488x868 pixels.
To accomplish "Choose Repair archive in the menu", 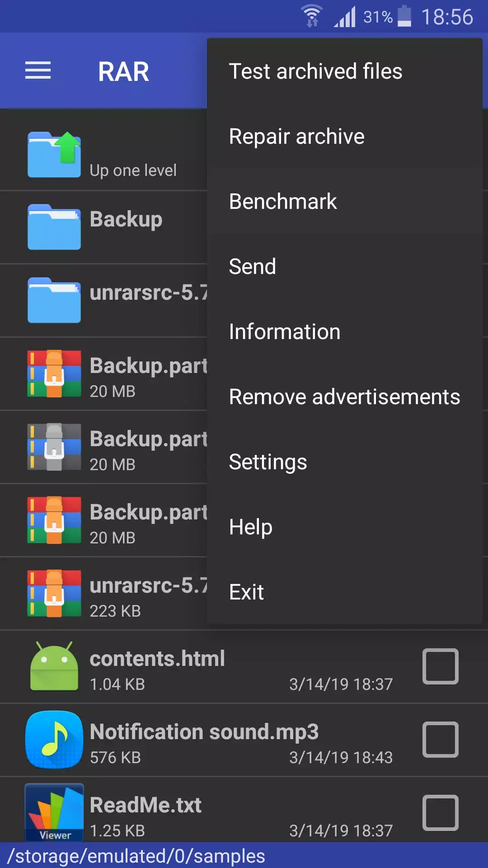I will 296,136.
